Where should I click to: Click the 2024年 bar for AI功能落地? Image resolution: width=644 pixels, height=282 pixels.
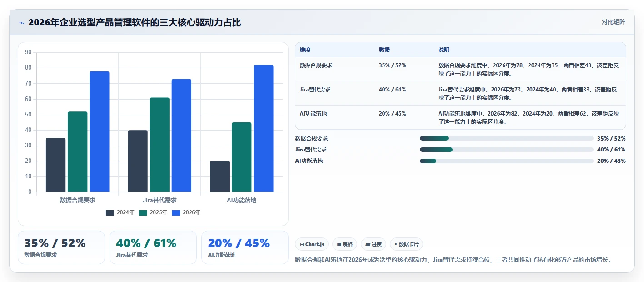click(x=220, y=176)
